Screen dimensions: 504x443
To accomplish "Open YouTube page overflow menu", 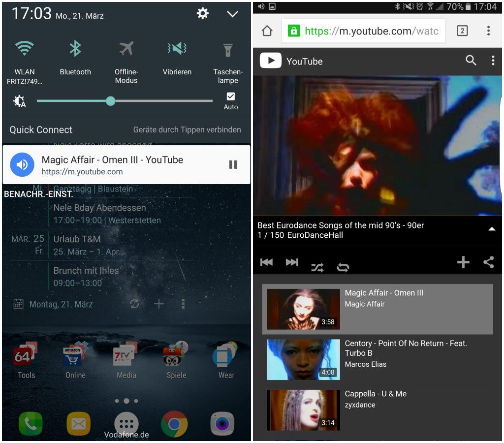I will [493, 61].
